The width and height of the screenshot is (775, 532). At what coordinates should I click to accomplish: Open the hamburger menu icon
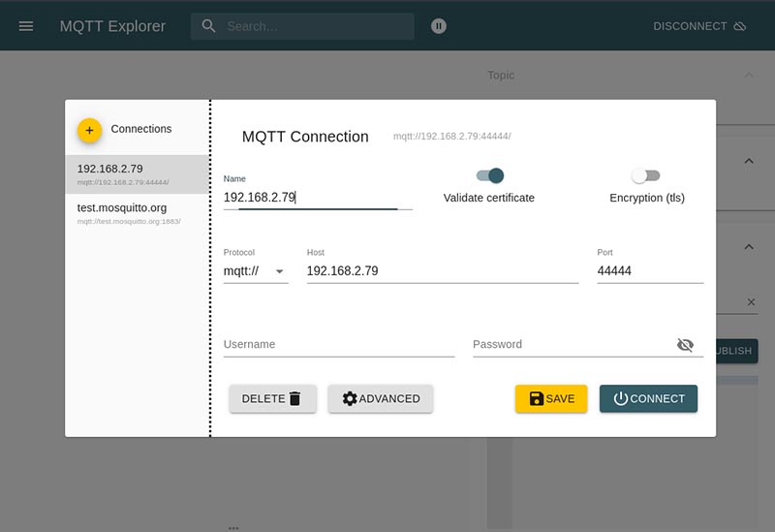pyautogui.click(x=26, y=26)
